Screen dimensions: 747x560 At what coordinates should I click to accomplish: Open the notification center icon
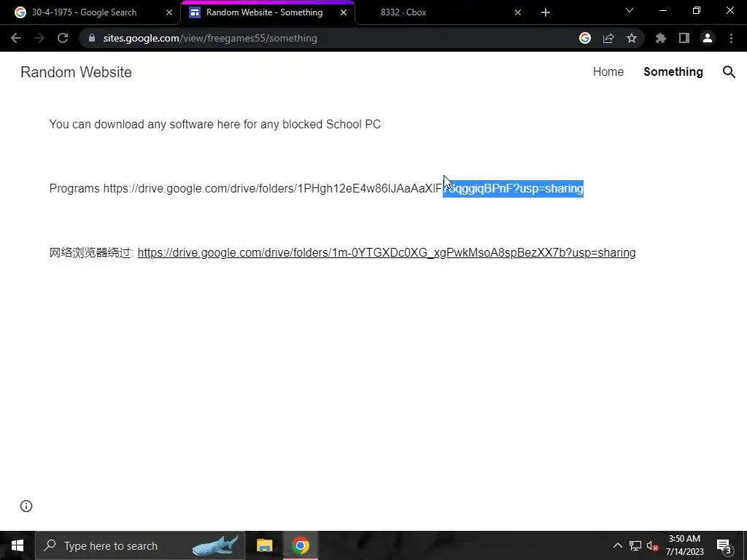[x=724, y=545]
